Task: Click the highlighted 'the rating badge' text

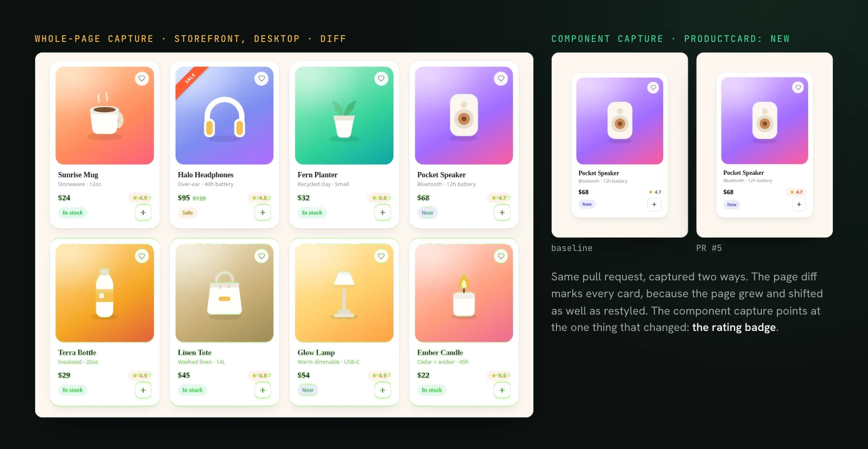Action: click(x=734, y=328)
